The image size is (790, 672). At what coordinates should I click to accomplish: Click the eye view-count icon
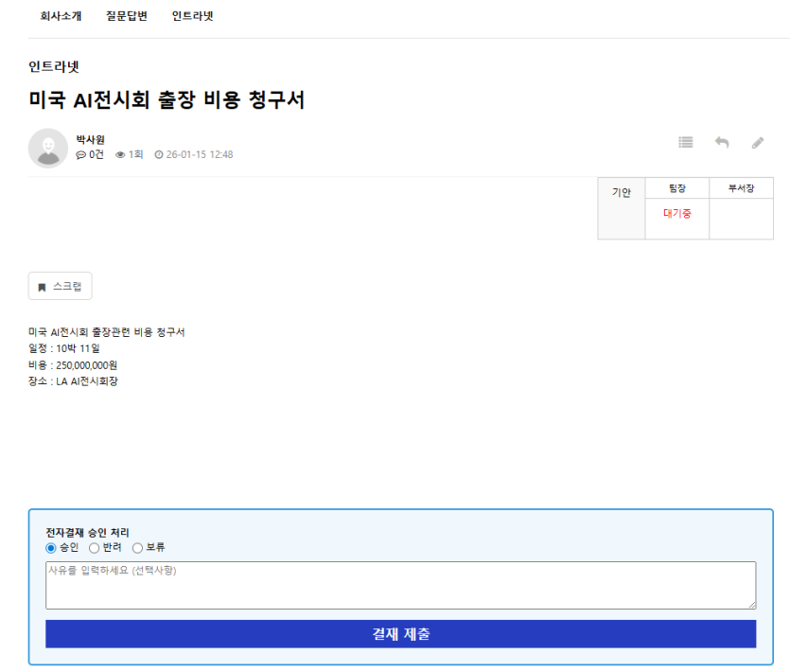point(120,155)
